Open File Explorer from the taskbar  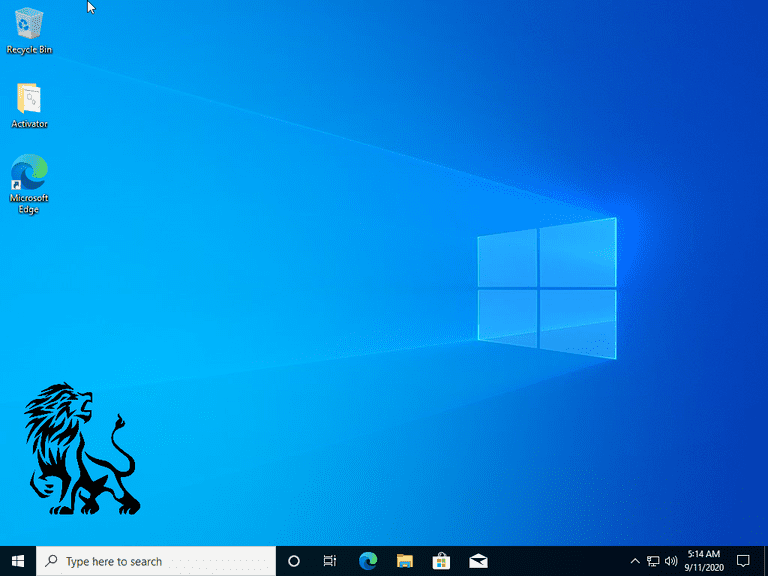point(405,561)
